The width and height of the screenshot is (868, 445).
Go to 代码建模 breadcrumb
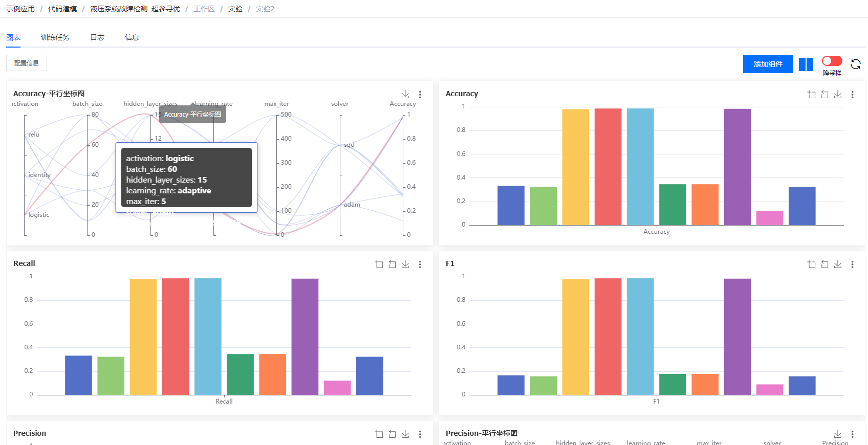62,9
